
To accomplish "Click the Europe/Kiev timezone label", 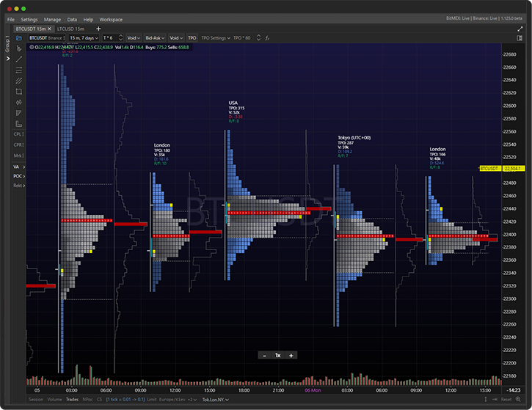I will [172, 400].
